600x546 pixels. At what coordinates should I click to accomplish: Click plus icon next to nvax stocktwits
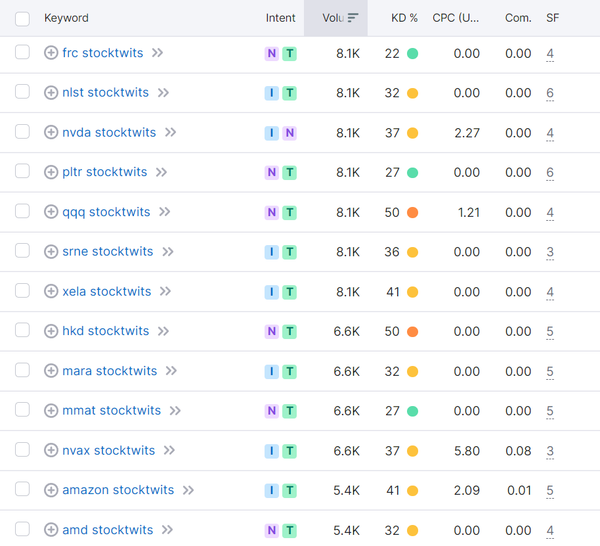click(51, 451)
